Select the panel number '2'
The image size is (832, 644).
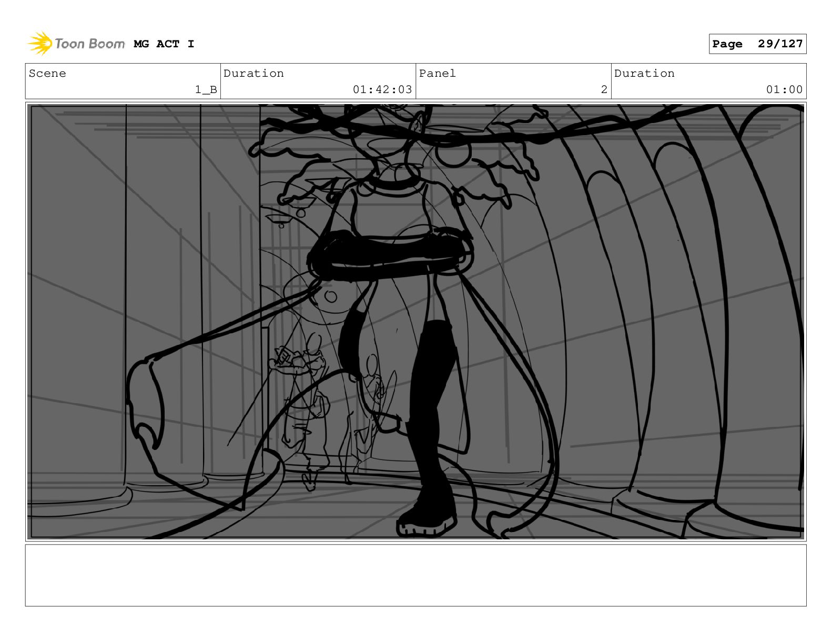604,90
